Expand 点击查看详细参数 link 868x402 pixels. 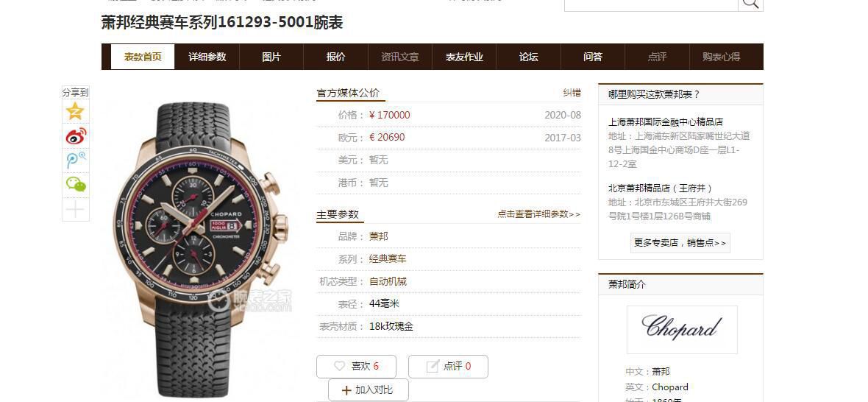pos(538,214)
